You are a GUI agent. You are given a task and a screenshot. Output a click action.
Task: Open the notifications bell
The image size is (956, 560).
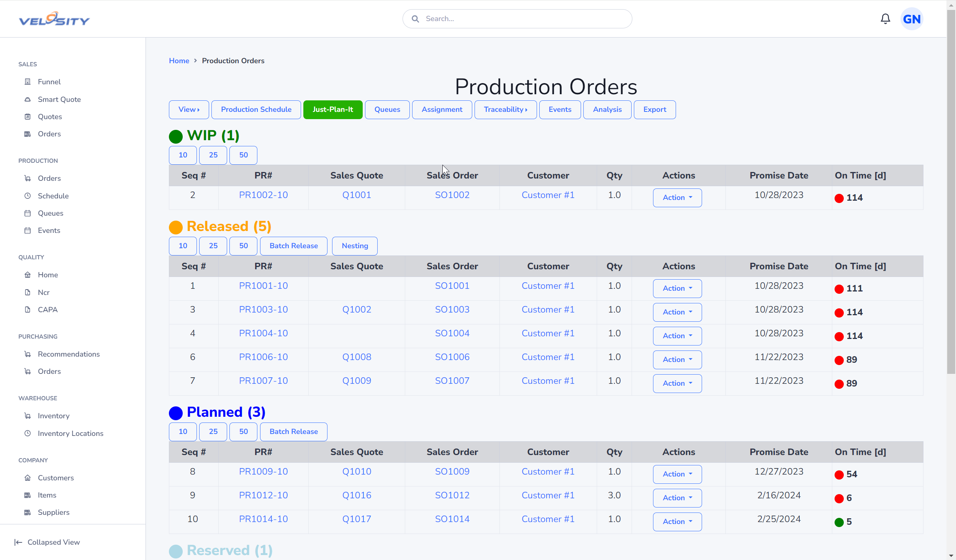click(x=885, y=19)
